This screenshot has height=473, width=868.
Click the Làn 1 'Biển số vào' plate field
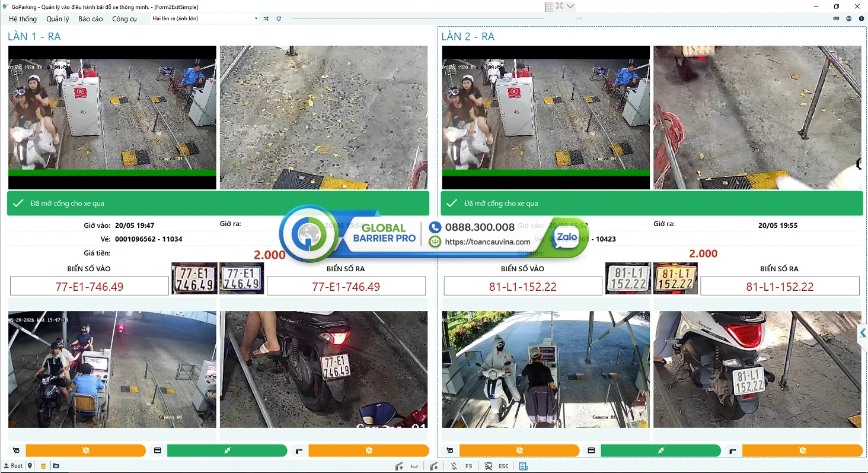[x=90, y=287]
